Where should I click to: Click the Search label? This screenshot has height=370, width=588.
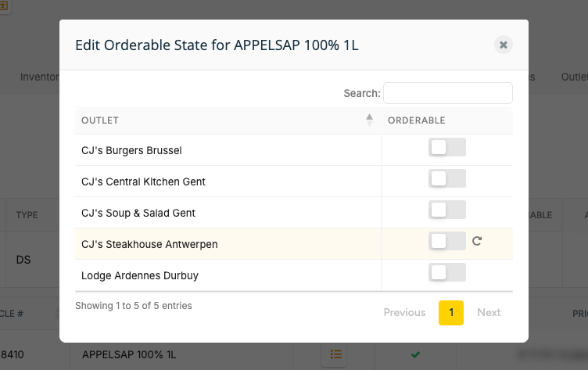362,93
